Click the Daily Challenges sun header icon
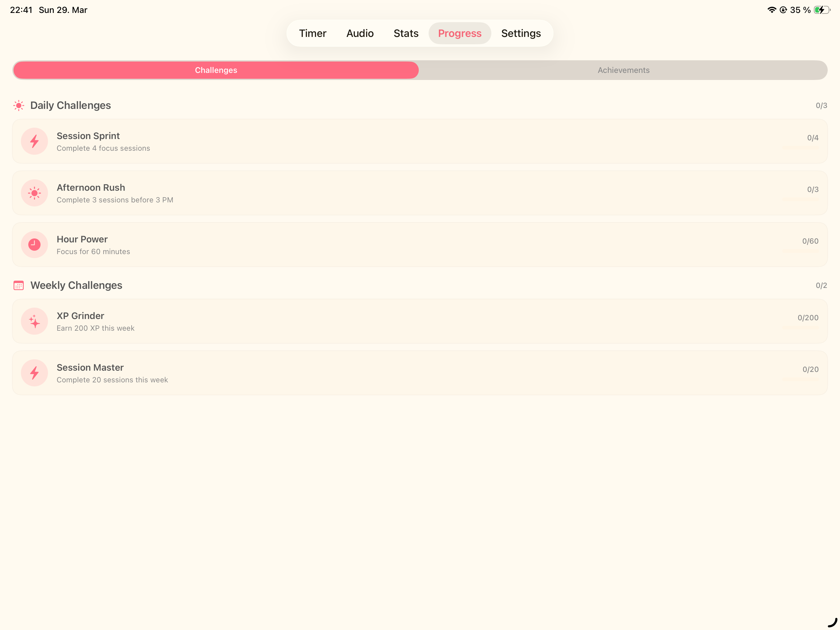 [19, 105]
